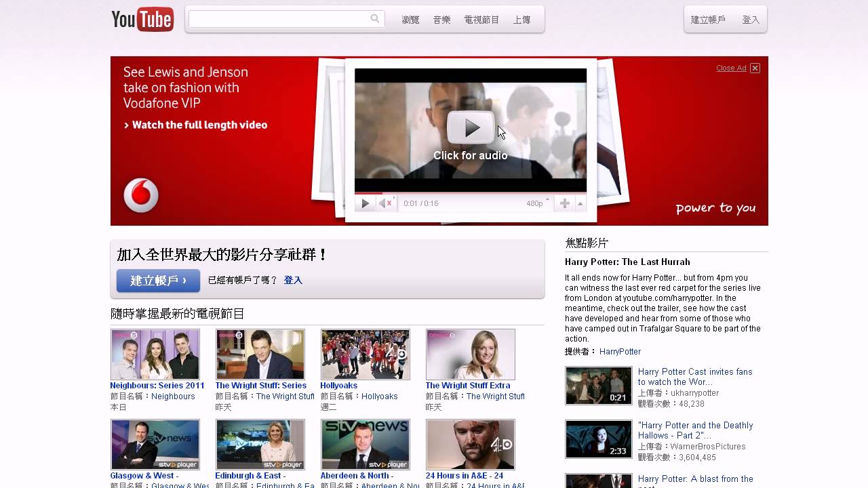Click the ukharrypotter uploader text

pyautogui.click(x=694, y=393)
